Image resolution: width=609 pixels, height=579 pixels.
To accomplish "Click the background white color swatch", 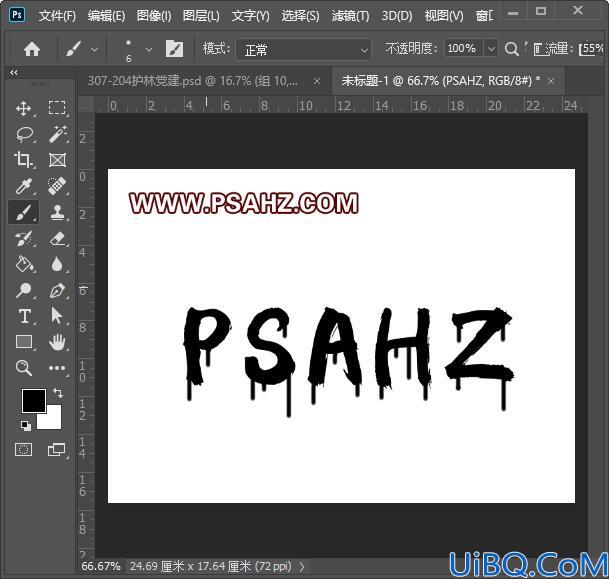I will 54,420.
